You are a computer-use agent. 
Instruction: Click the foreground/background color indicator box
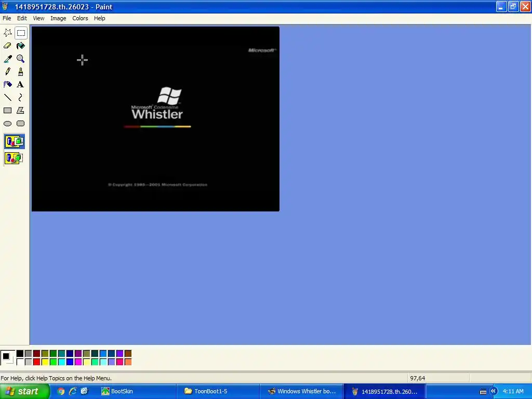pyautogui.click(x=7, y=358)
